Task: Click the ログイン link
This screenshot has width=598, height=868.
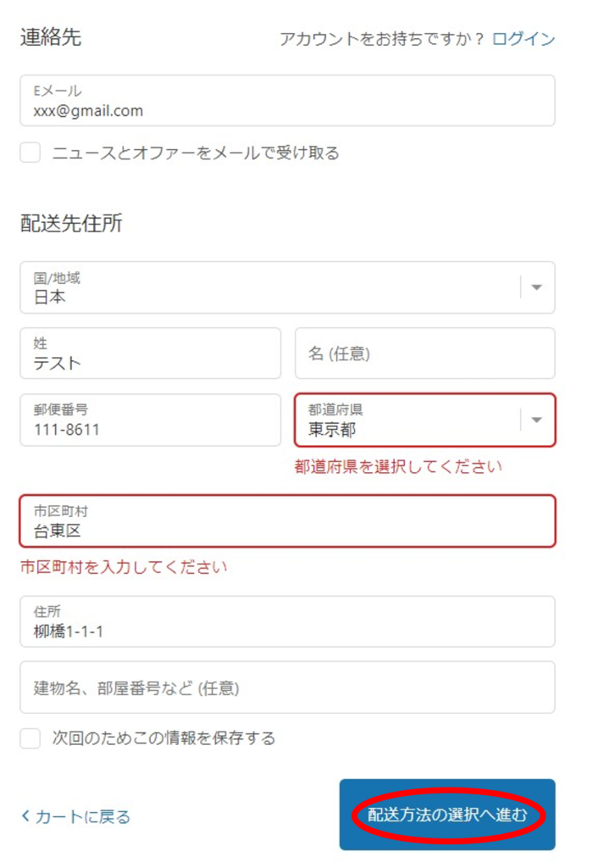Action: (x=523, y=39)
